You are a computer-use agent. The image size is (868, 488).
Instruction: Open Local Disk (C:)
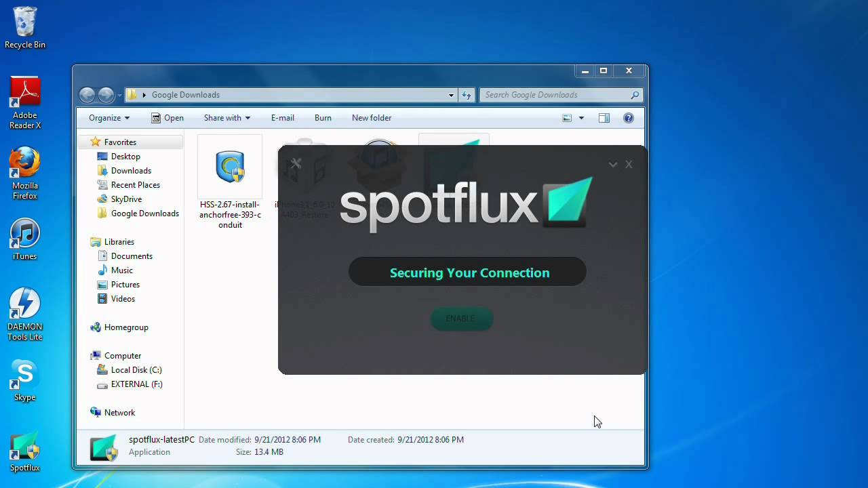pyautogui.click(x=136, y=370)
